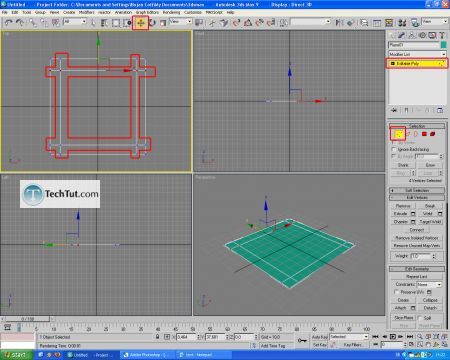
Task: Activate Vertex sub-object selection mode
Action: point(398,134)
